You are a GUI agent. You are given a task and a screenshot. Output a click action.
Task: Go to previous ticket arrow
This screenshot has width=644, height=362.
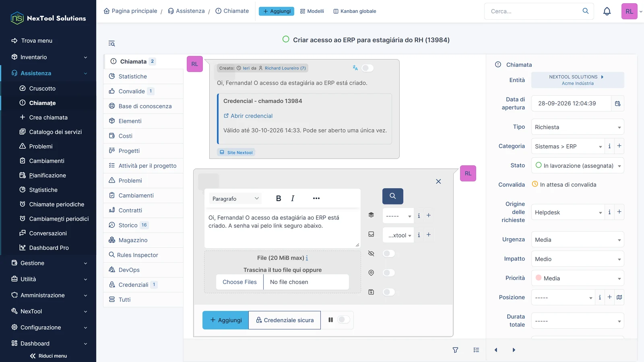[496, 350]
